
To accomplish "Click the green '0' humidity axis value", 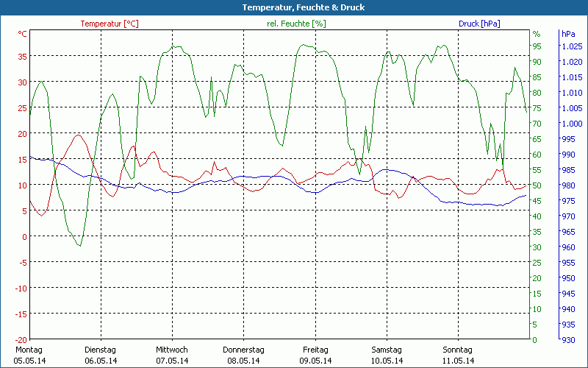I will tap(535, 340).
